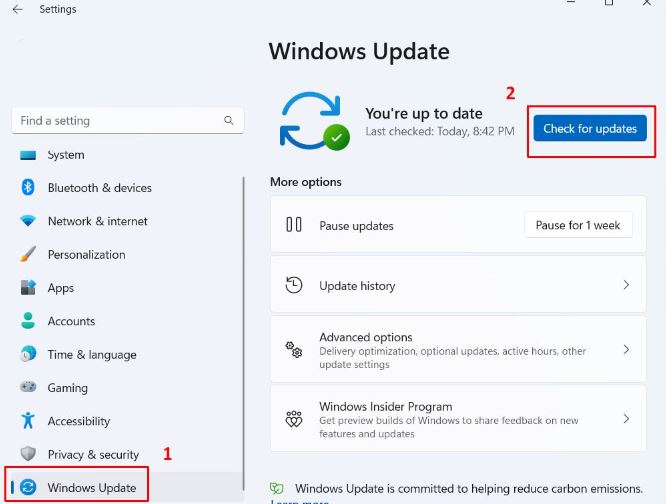Click the pause bars icon
666x504 pixels.
tap(294, 225)
